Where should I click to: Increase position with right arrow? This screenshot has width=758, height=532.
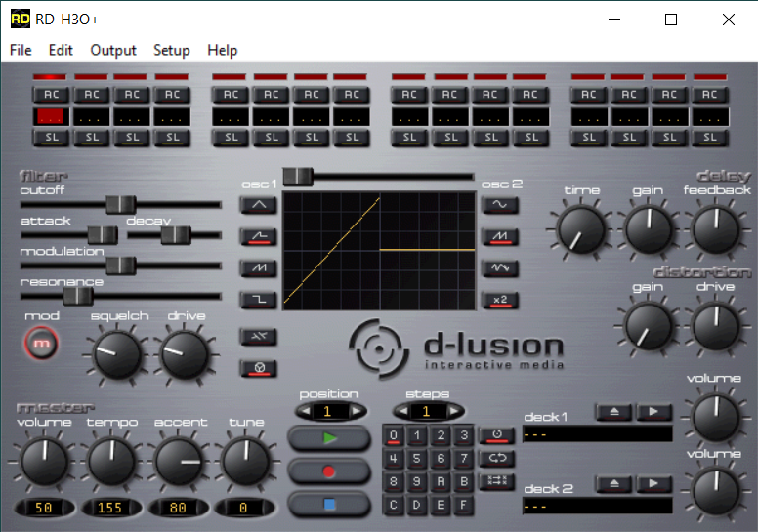pyautogui.click(x=357, y=411)
